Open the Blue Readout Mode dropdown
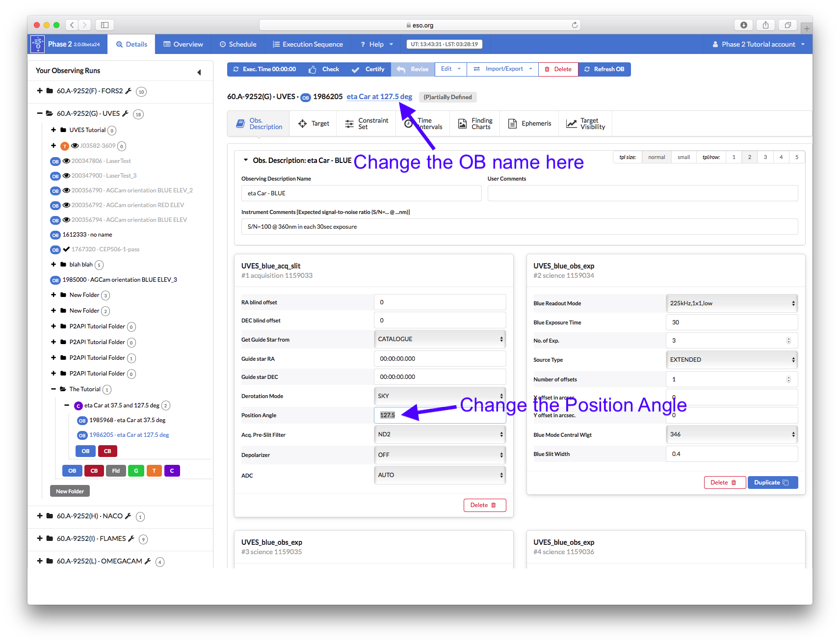Image resolution: width=840 pixels, height=644 pixels. 732,303
